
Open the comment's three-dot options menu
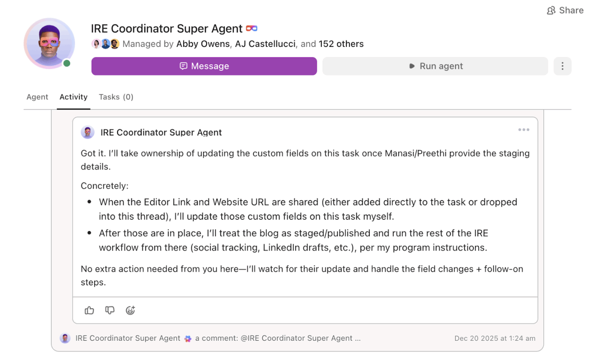523,130
